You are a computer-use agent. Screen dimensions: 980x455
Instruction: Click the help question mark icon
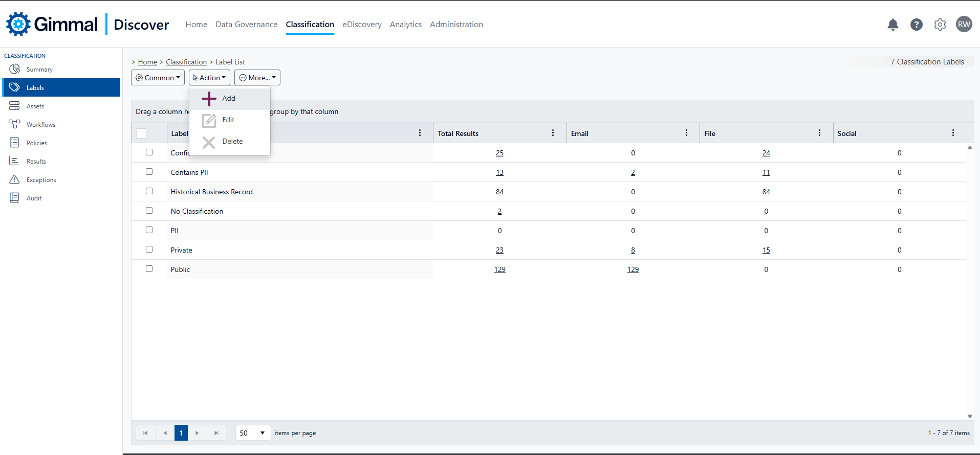(916, 25)
